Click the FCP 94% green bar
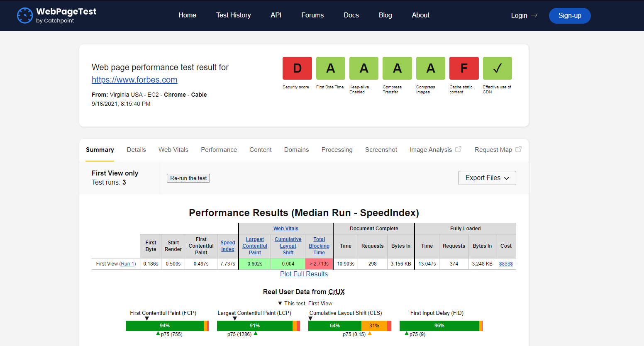644x346 pixels. pos(165,326)
